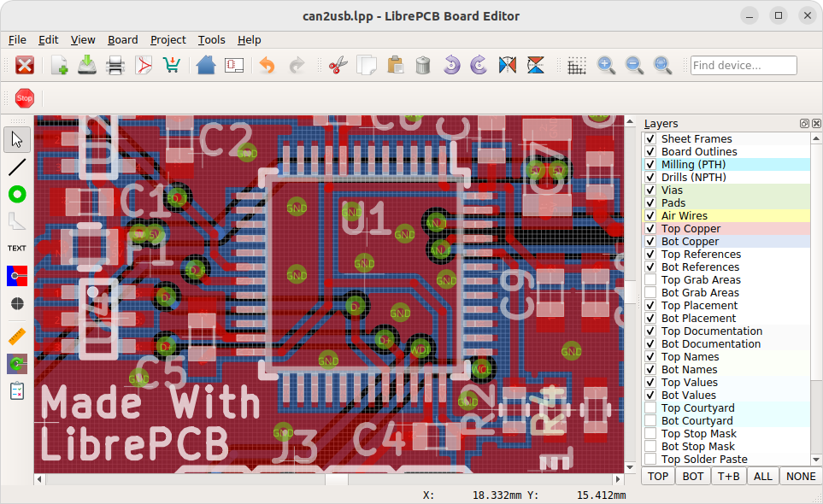Select the measure ruler tool
This screenshot has height=504, width=823.
(x=17, y=337)
